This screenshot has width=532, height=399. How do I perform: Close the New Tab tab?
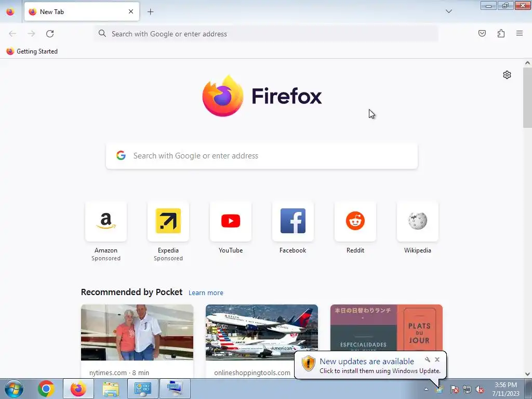pyautogui.click(x=130, y=11)
